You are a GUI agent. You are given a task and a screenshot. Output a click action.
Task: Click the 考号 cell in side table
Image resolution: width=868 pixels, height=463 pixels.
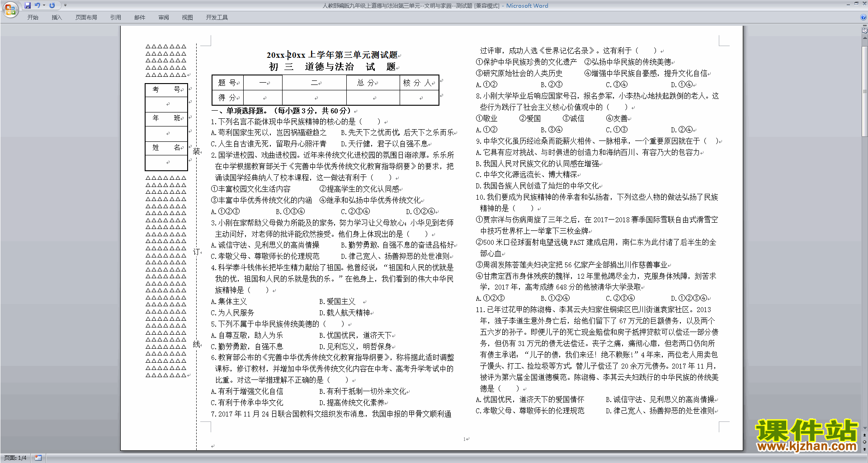coord(166,89)
